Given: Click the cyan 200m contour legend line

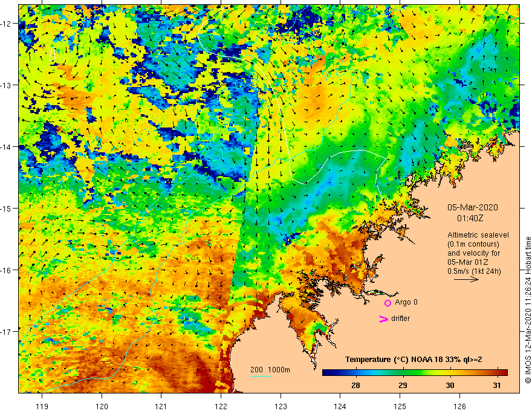Looking at the screenshot, I should pyautogui.click(x=261, y=376).
